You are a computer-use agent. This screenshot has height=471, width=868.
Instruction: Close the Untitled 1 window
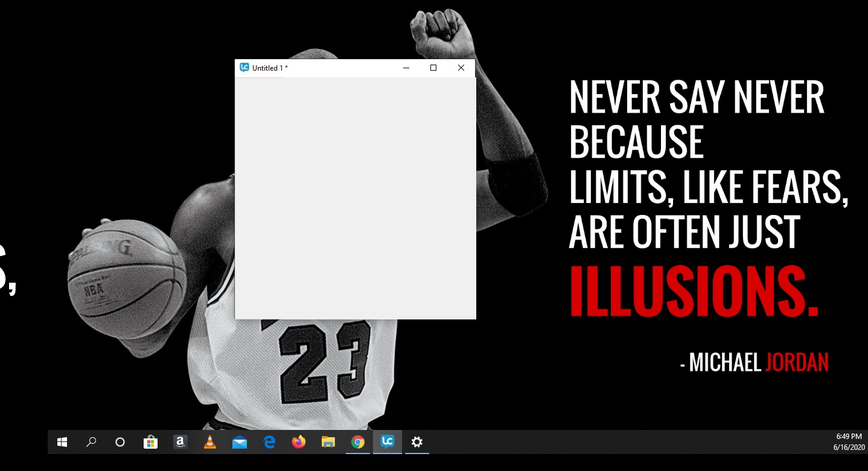[x=461, y=68]
